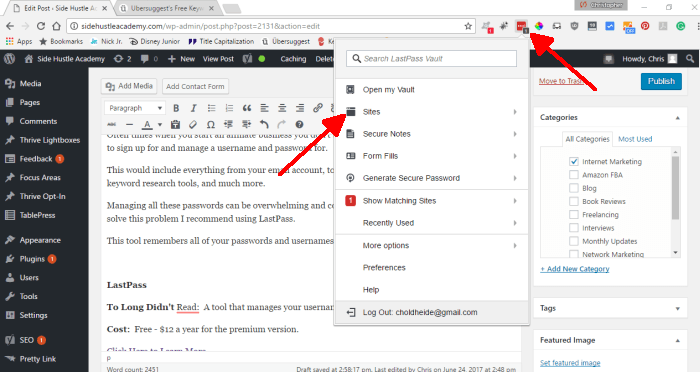Apply blockquote formatting
700x372 pixels.
247,108
